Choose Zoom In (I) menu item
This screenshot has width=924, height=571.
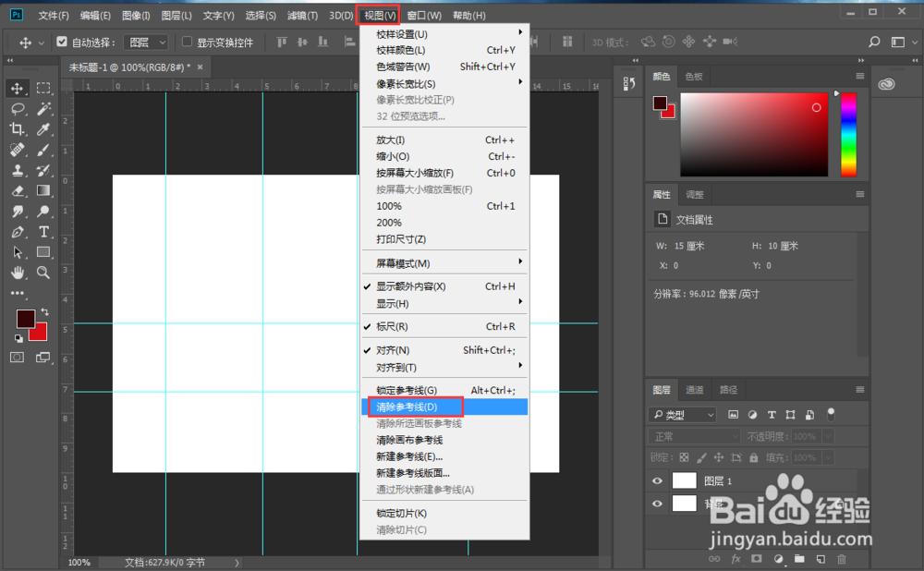[x=444, y=140]
